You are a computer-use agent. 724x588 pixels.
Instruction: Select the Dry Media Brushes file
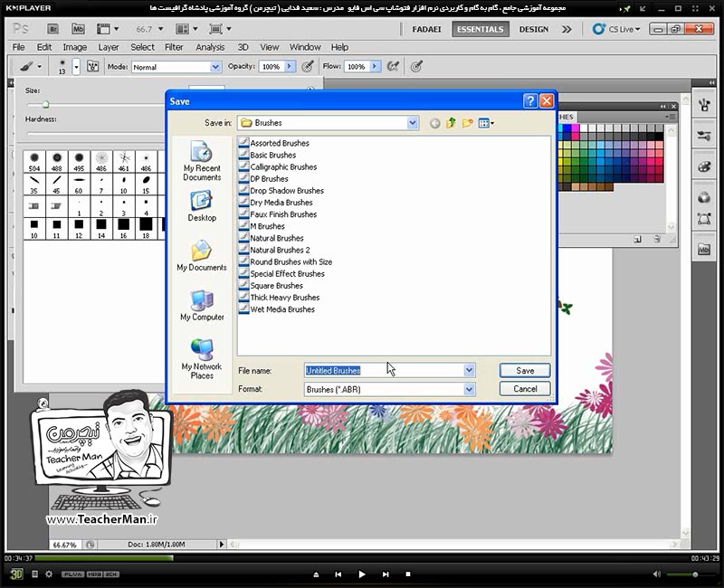tap(276, 203)
